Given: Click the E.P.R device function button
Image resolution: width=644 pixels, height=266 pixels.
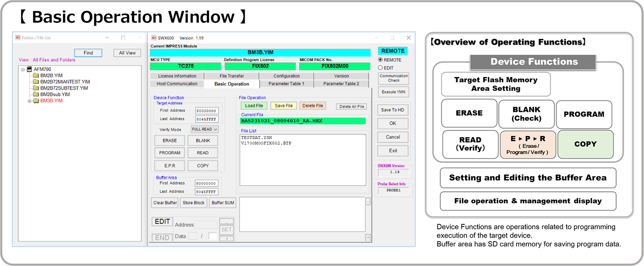Looking at the screenshot, I should tap(170, 166).
